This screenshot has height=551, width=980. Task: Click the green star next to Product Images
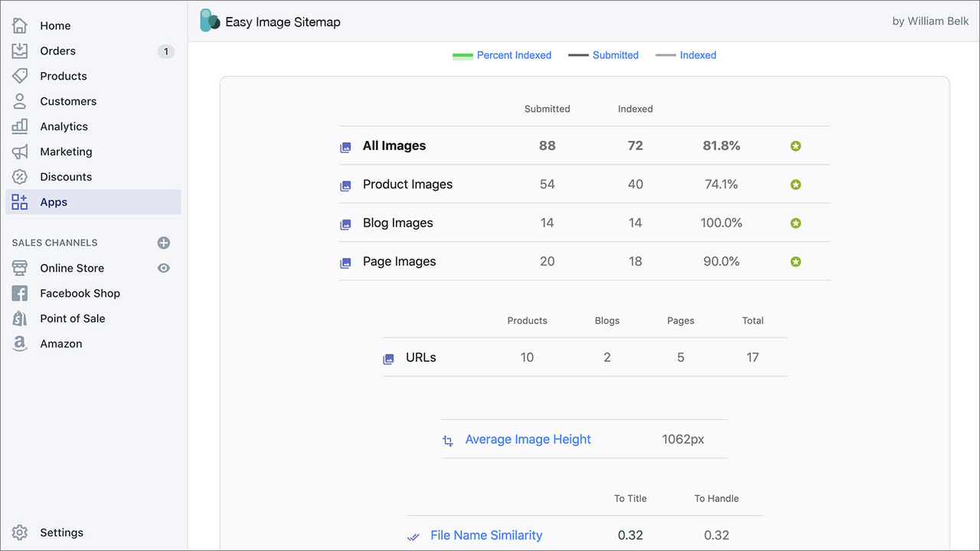795,184
